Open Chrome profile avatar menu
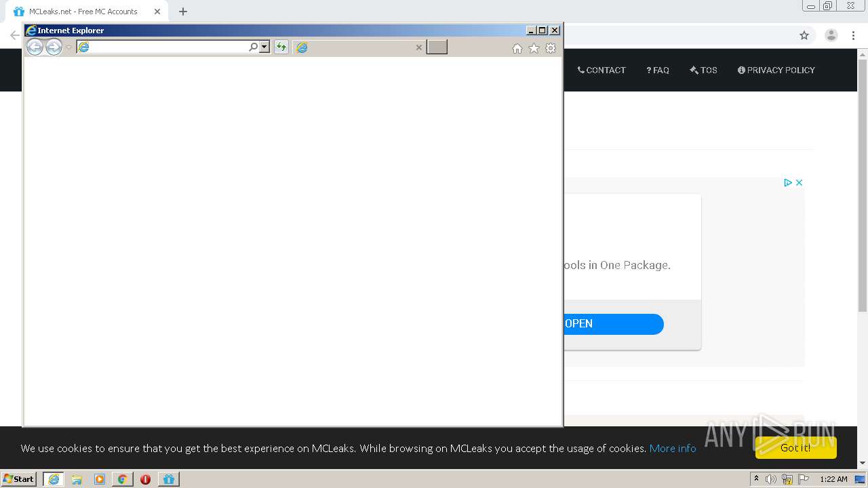 coord(831,35)
